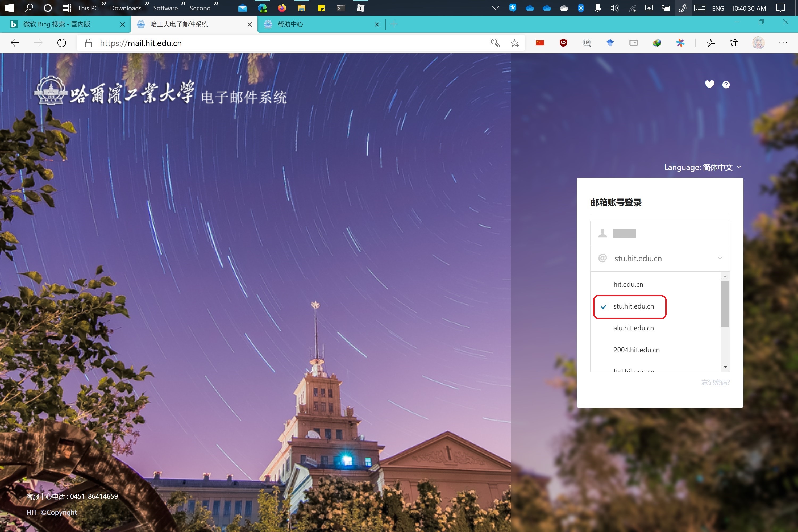Open the volume speaker tray icon

click(x=614, y=8)
